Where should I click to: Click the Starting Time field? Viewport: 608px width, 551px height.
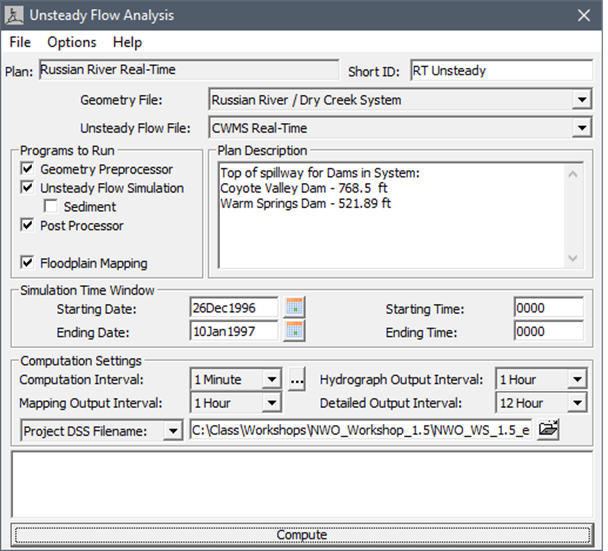pos(549,308)
